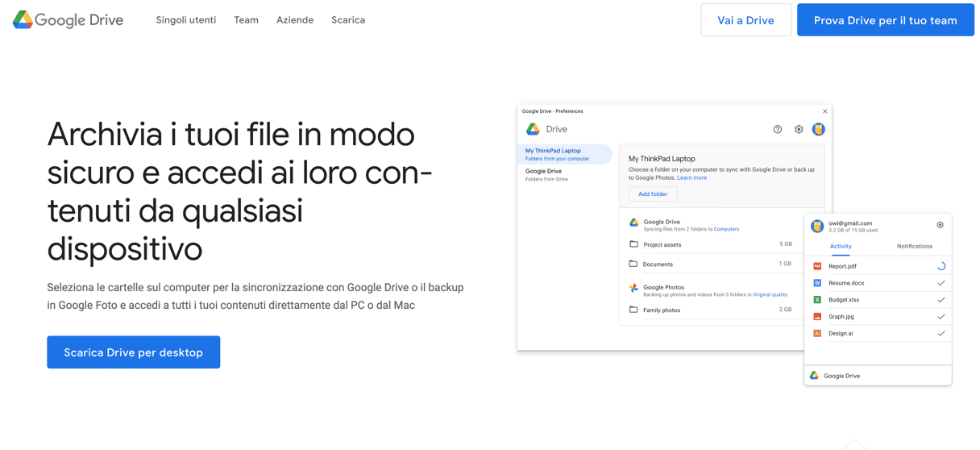Viewport: 980px width, 450px height.
Task: Open the Computers link
Action: [x=726, y=229]
